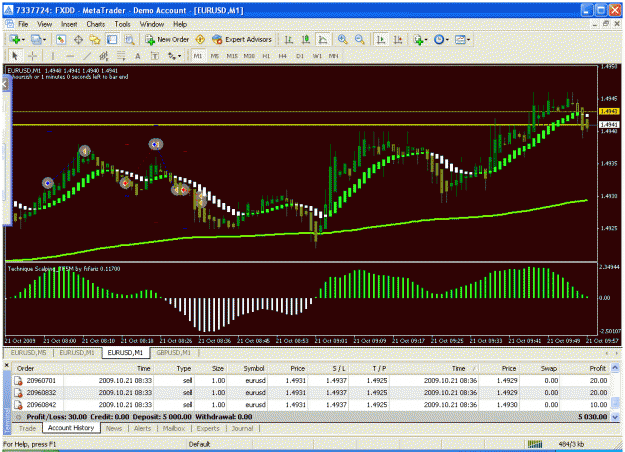Screen dimensions: 625x452
Task: Sort history by Order column header
Action: [25, 369]
